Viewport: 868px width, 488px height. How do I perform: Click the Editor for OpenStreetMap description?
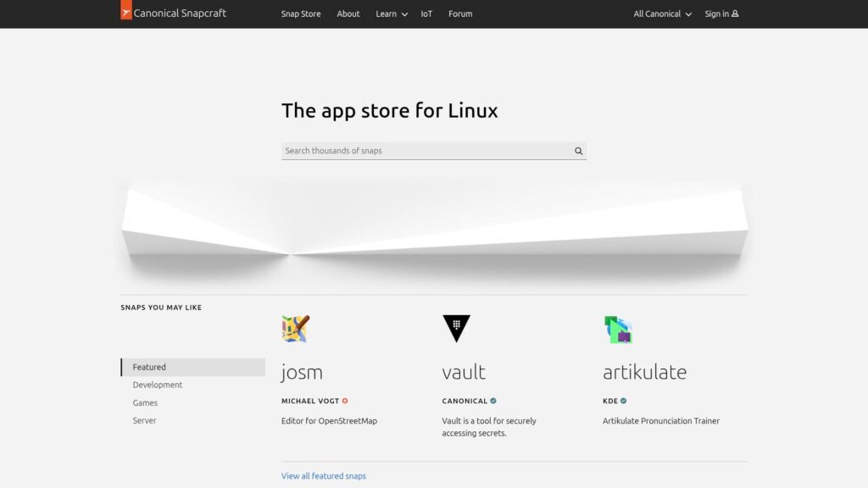click(329, 421)
